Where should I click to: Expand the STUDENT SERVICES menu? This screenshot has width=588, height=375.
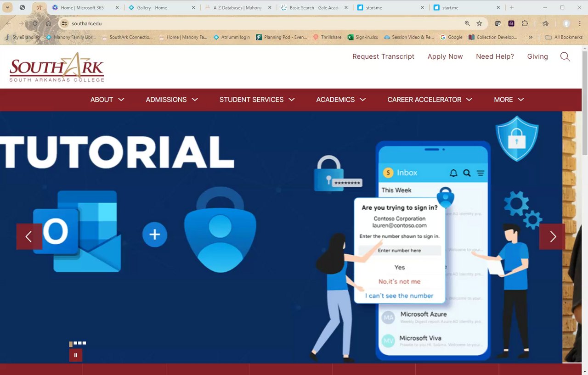pyautogui.click(x=257, y=100)
